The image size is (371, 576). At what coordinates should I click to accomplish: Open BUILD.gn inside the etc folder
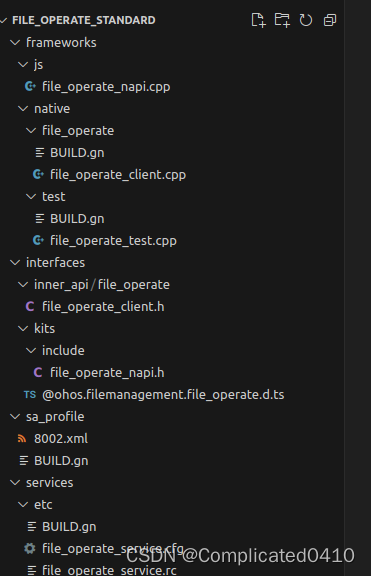click(69, 526)
